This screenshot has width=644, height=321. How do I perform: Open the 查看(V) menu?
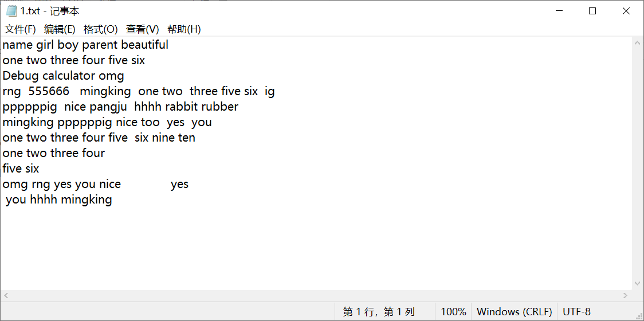[x=143, y=29]
